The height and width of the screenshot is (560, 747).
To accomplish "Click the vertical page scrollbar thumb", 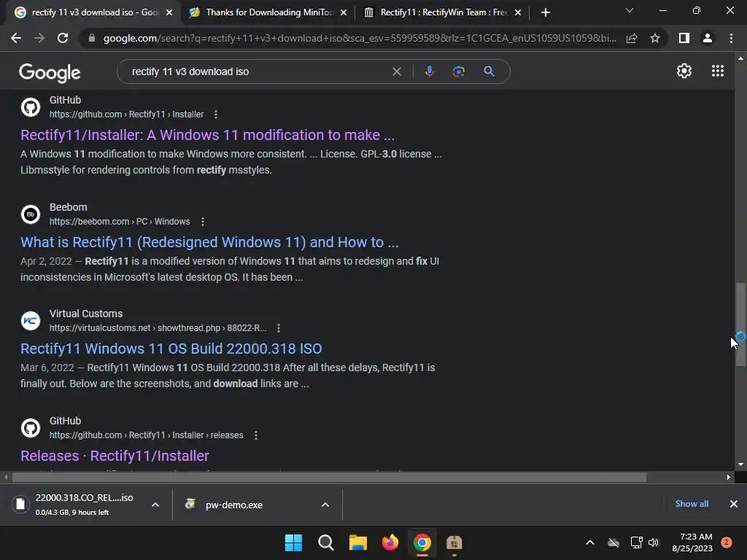I will pyautogui.click(x=740, y=324).
